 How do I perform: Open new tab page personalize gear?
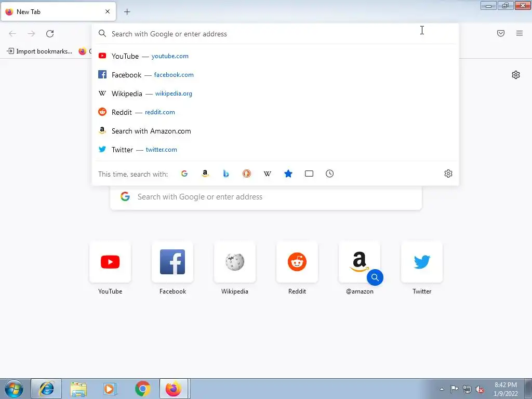516,75
